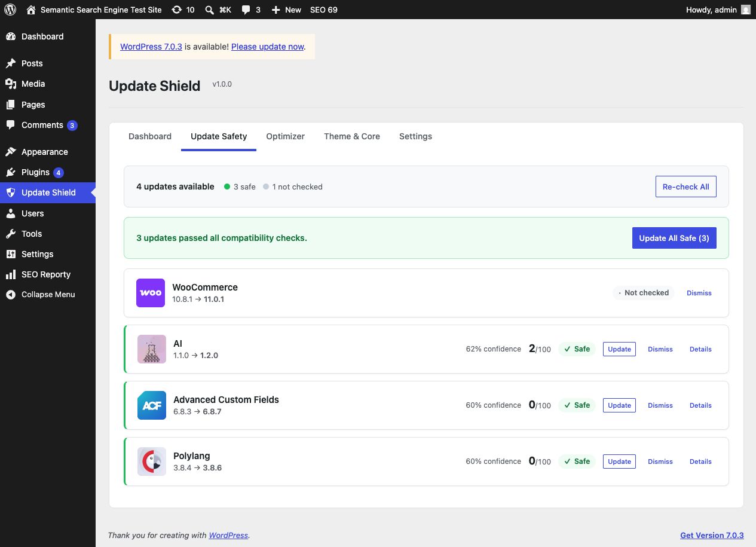Click the ACF plugin logo
Viewport: 756px width, 547px height.
pos(152,405)
